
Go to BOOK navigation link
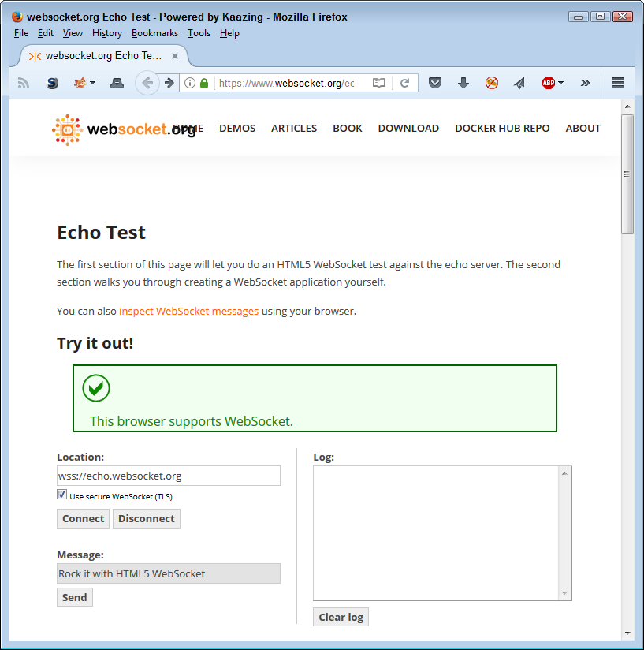click(348, 129)
